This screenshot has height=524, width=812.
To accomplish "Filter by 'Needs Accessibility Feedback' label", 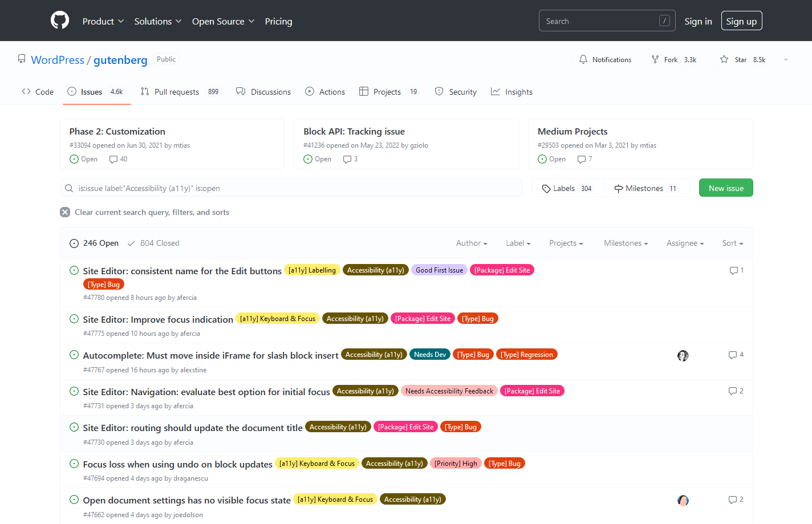I will [x=449, y=391].
